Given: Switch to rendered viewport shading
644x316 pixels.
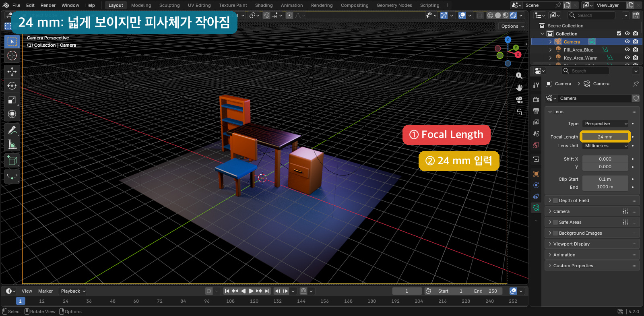Looking at the screenshot, I should 513,15.
